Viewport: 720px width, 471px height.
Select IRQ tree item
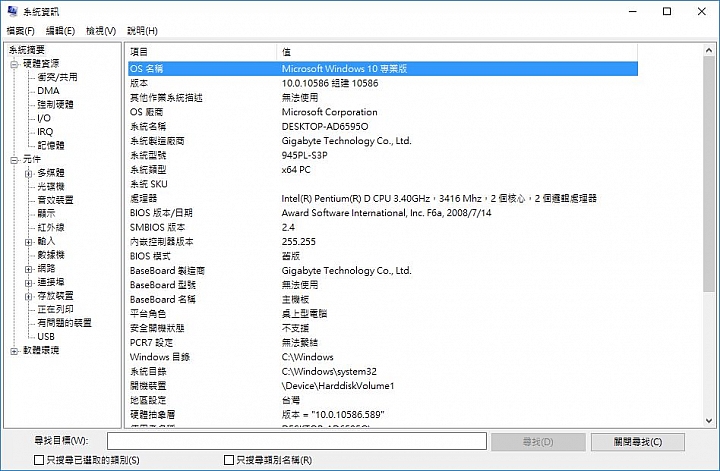coord(45,132)
